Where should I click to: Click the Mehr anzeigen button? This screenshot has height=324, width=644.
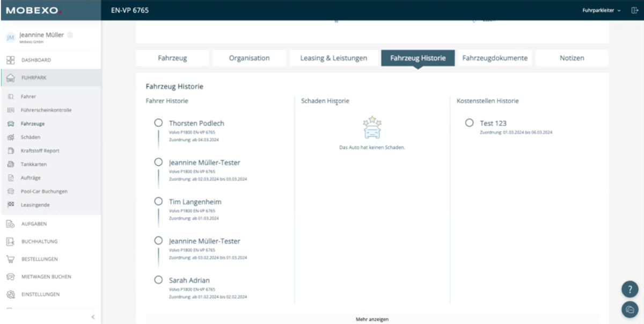(x=372, y=319)
